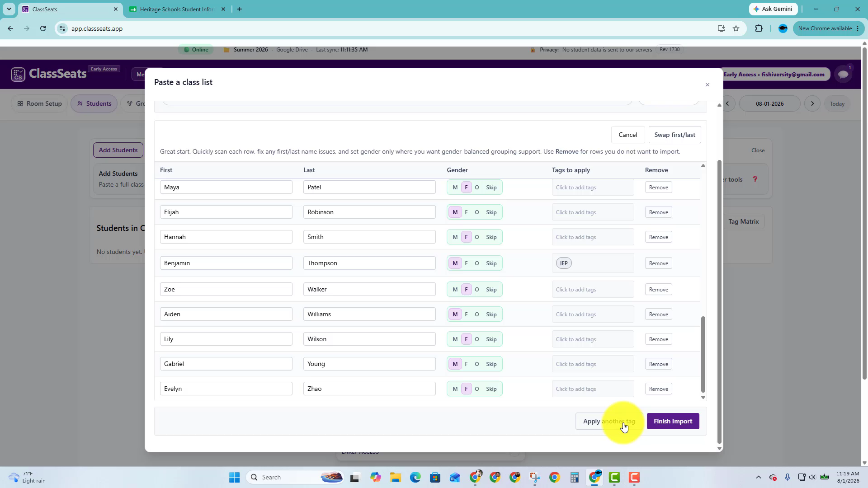Click the Ask Gemini button
The height and width of the screenshot is (488, 868).
(773, 9)
